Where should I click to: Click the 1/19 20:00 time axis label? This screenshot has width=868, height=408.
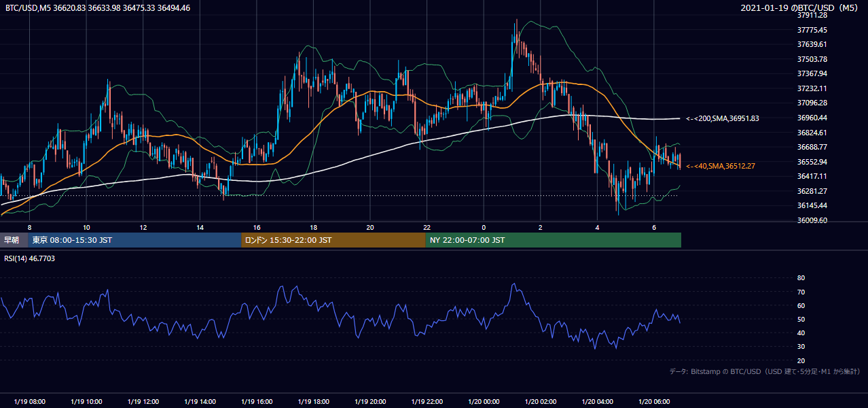(370, 402)
